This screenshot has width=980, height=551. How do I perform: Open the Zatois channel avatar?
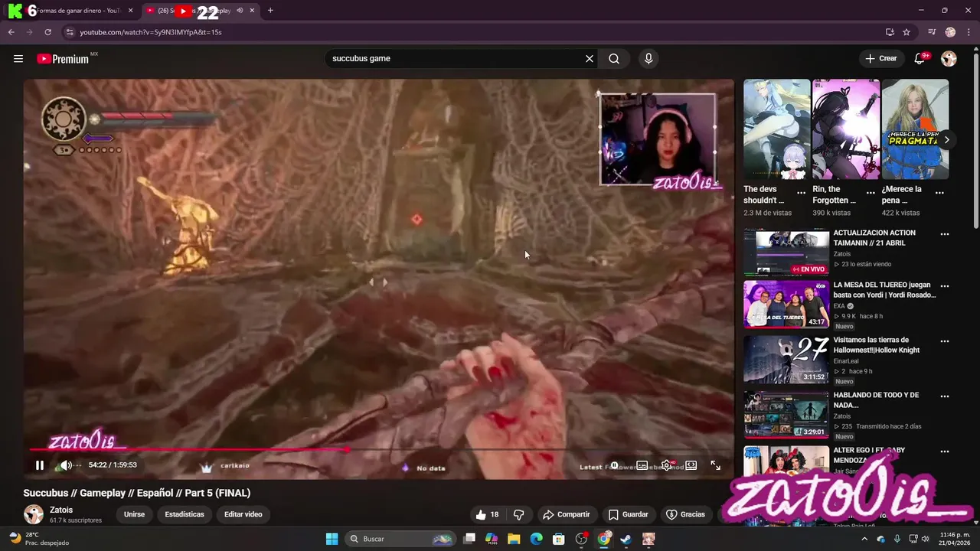point(34,514)
